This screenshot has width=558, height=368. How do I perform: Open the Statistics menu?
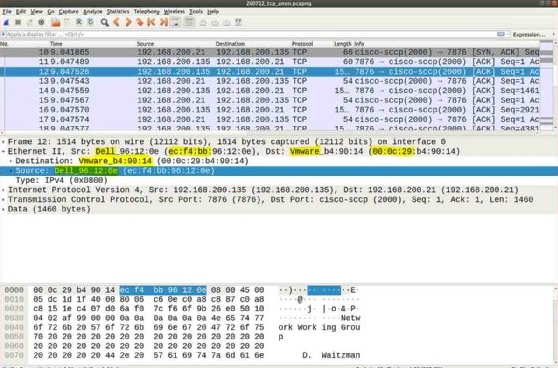(118, 12)
